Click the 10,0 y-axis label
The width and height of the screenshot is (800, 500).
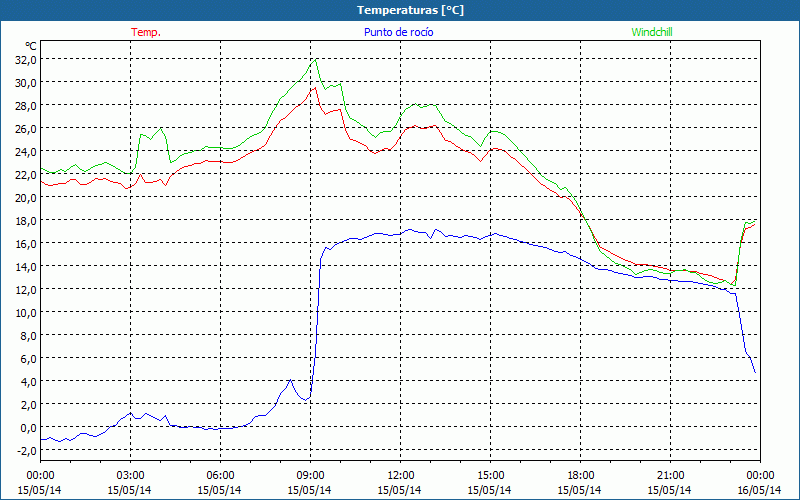pyautogui.click(x=27, y=313)
